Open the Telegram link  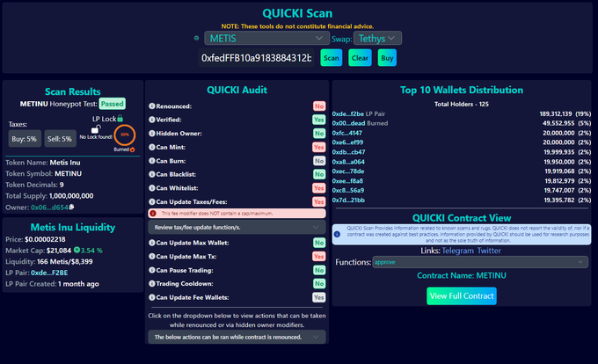[457, 251]
